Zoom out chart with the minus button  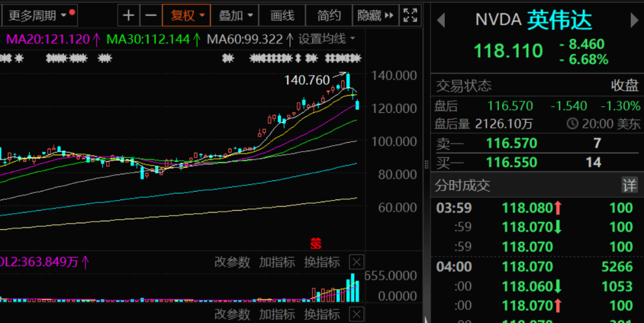(151, 16)
